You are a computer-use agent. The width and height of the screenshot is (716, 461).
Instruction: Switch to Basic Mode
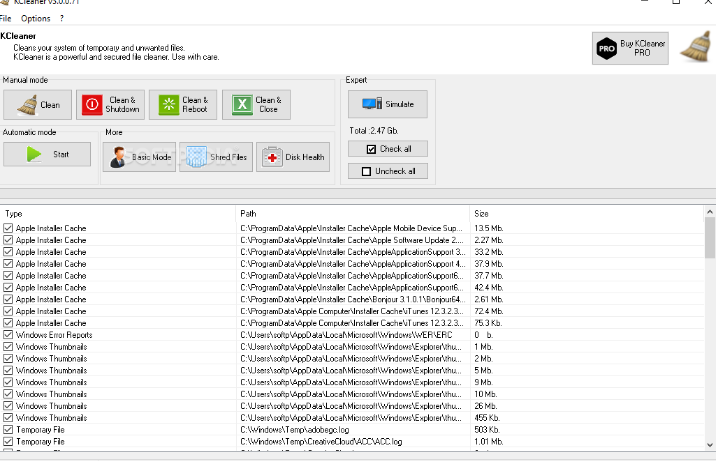coord(139,157)
